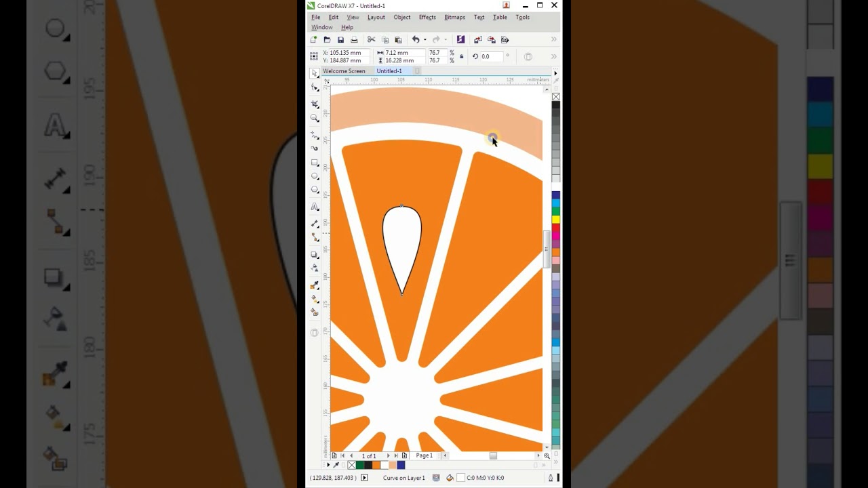Open the View menu
The height and width of the screenshot is (488, 868).
(x=353, y=18)
